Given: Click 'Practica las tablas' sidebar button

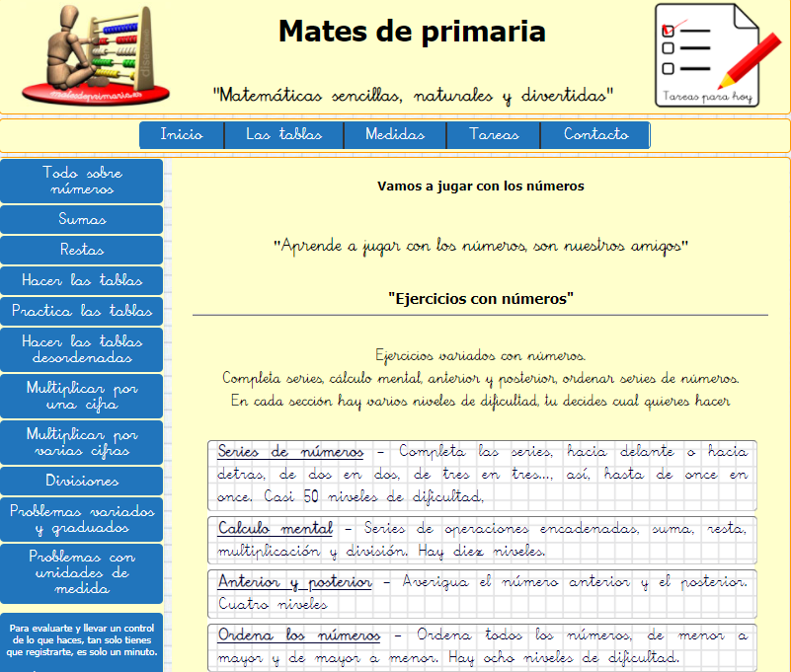Looking at the screenshot, I should pos(82,311).
